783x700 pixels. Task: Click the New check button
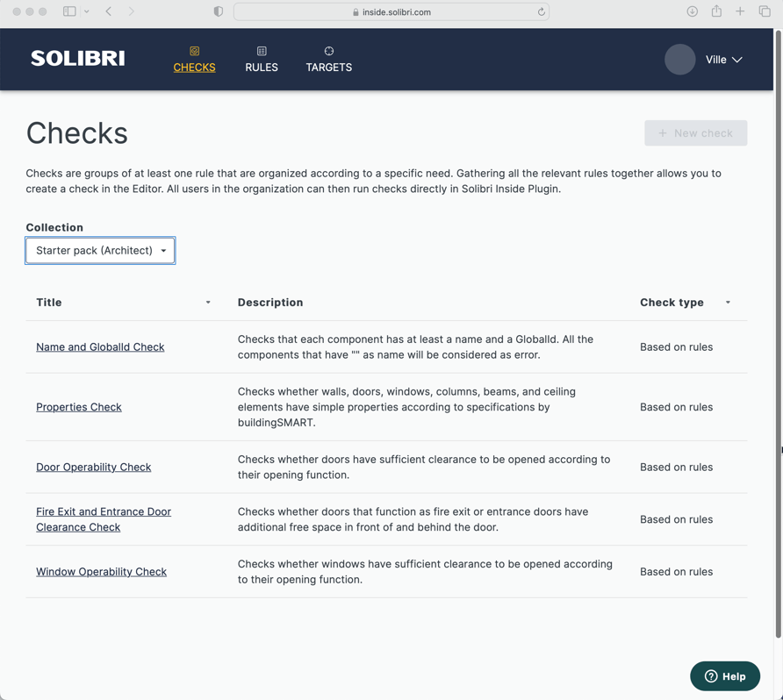point(695,133)
